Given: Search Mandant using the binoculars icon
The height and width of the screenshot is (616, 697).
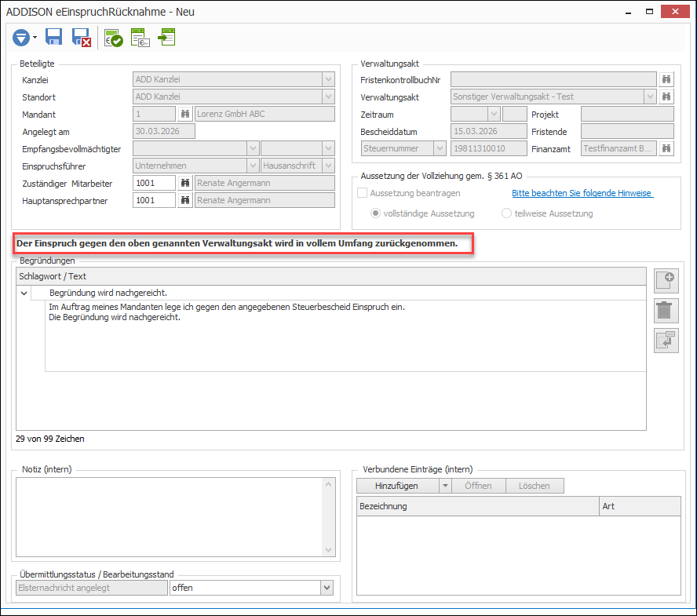Looking at the screenshot, I should click(185, 115).
